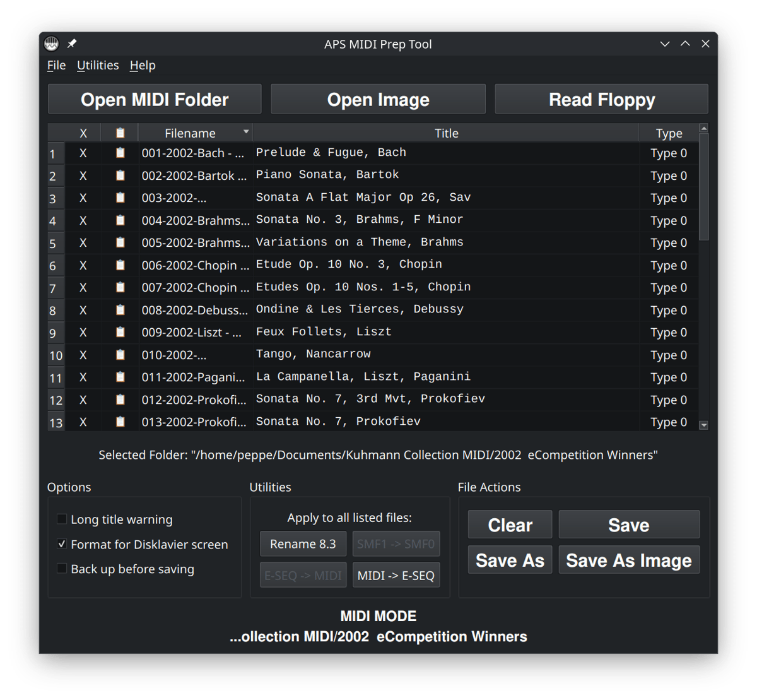
Task: Click the table scroll down arrow
Action: click(704, 425)
